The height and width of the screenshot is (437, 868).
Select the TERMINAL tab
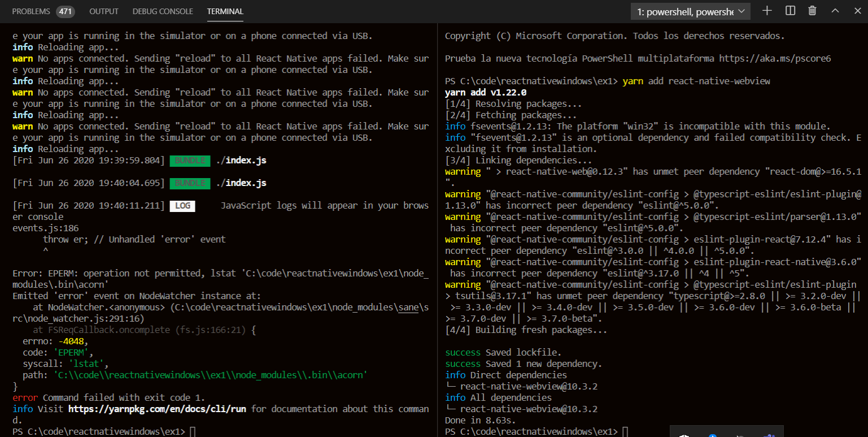tap(225, 11)
